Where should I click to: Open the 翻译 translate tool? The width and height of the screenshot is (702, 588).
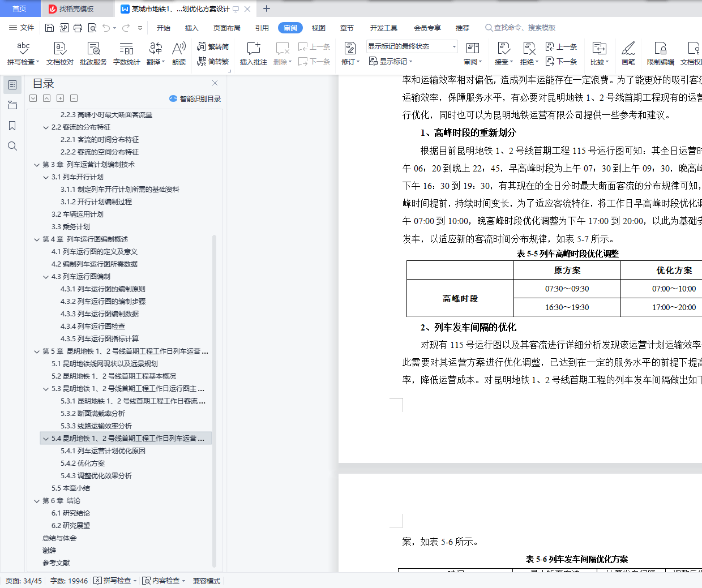click(155, 54)
